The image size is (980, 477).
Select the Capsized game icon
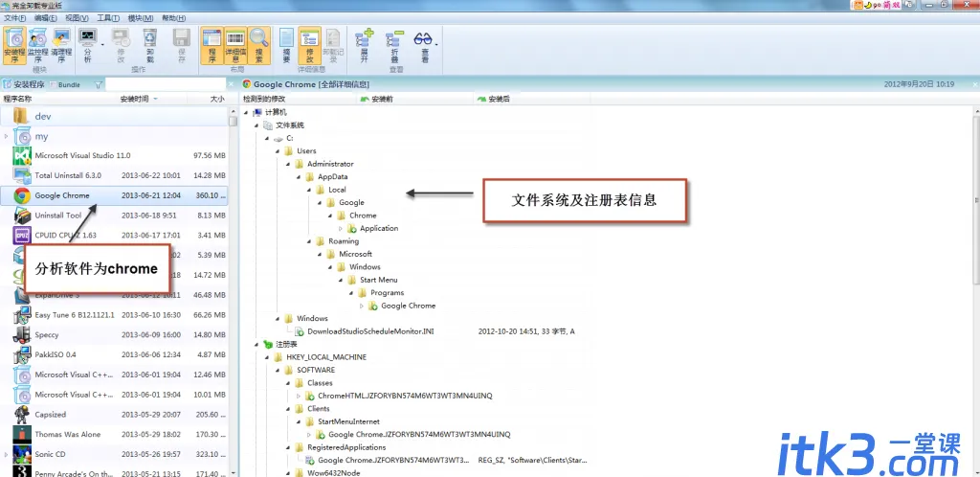coord(22,414)
